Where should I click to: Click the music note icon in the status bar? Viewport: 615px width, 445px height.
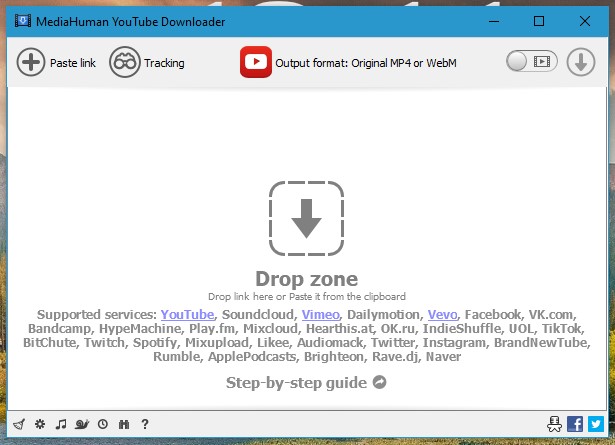(61, 424)
